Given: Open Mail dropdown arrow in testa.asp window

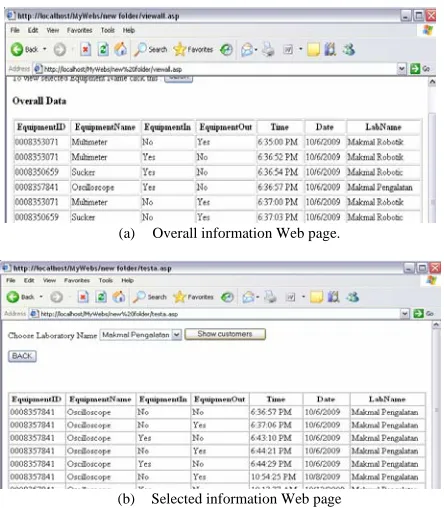Looking at the screenshot, I should [257, 297].
